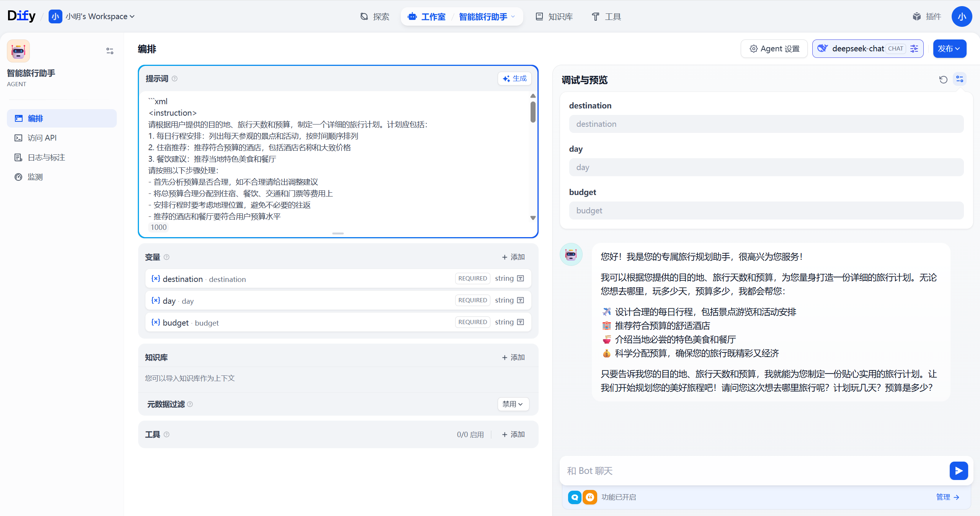Click the model parameter settings sliders icon

click(914, 49)
